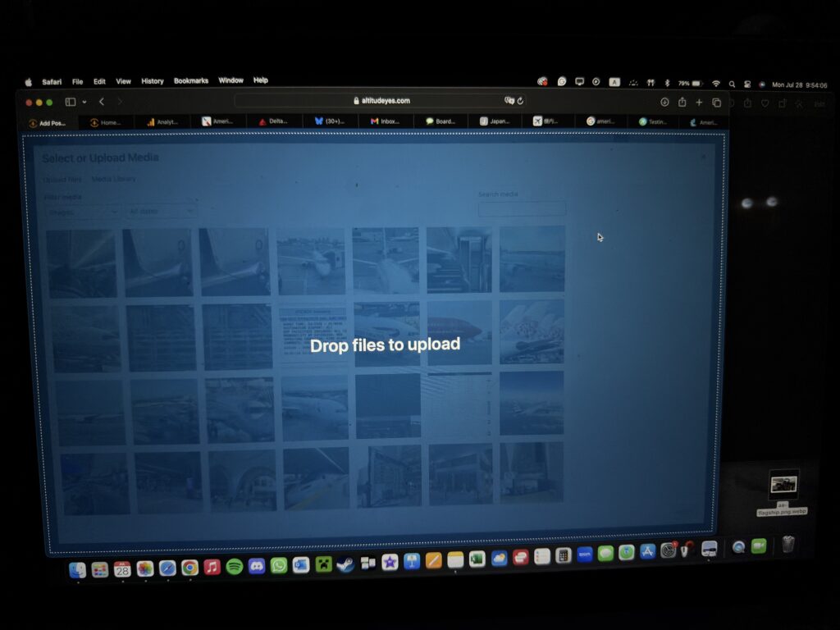This screenshot has width=840, height=630.
Task: Open the Calendar app showing 28
Action: [x=122, y=569]
